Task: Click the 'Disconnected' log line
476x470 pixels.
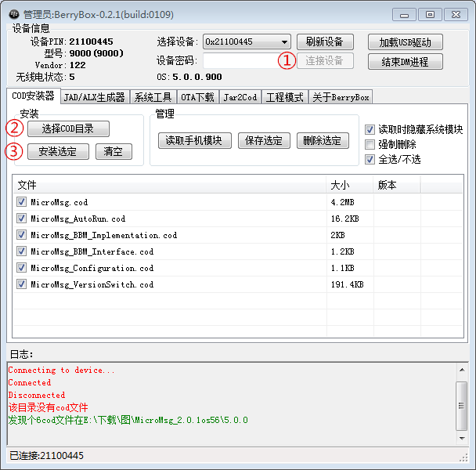Action: (x=37, y=395)
